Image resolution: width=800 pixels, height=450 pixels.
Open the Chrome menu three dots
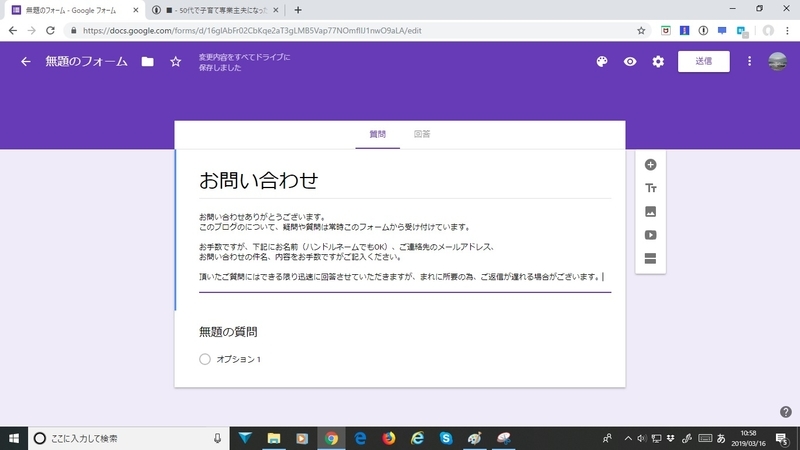point(787,31)
